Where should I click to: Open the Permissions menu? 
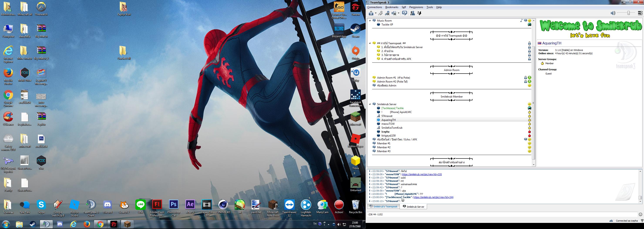coord(416,7)
